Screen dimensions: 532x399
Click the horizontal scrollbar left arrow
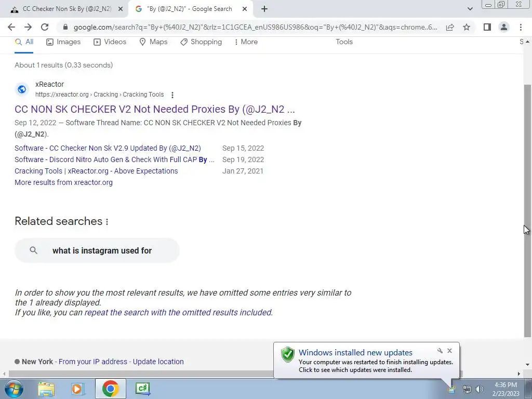tap(4, 374)
